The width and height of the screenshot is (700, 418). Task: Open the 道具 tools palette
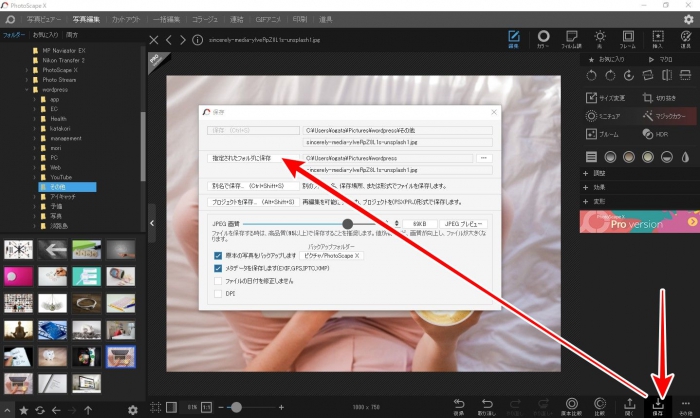686,39
